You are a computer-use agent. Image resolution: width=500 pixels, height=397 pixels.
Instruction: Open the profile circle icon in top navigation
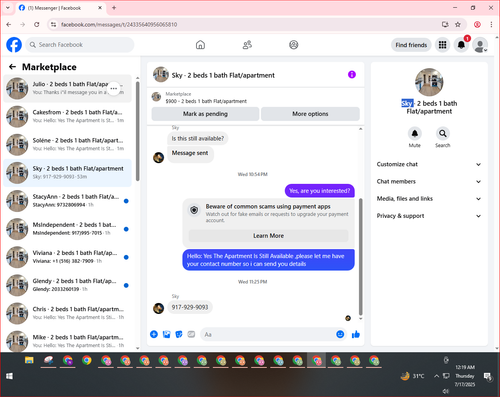pyautogui.click(x=294, y=45)
